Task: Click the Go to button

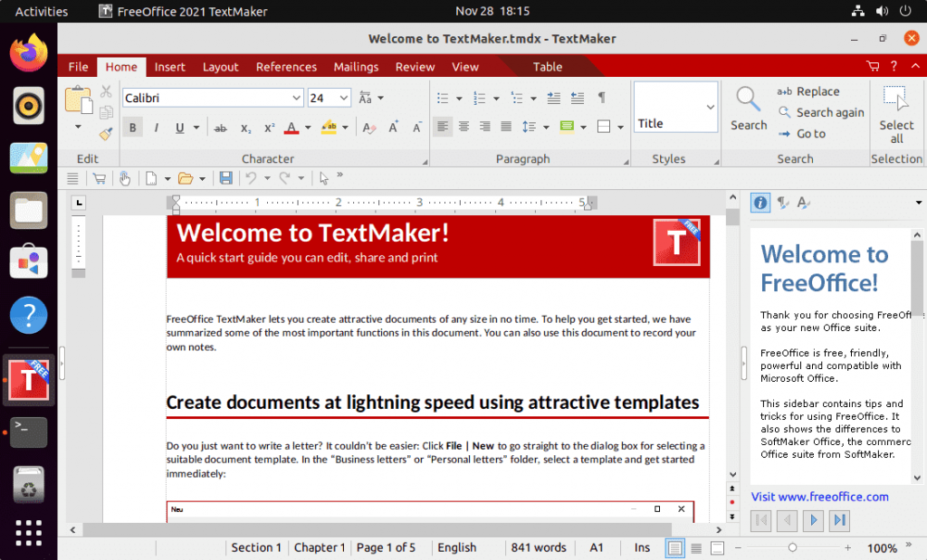Action: [802, 134]
